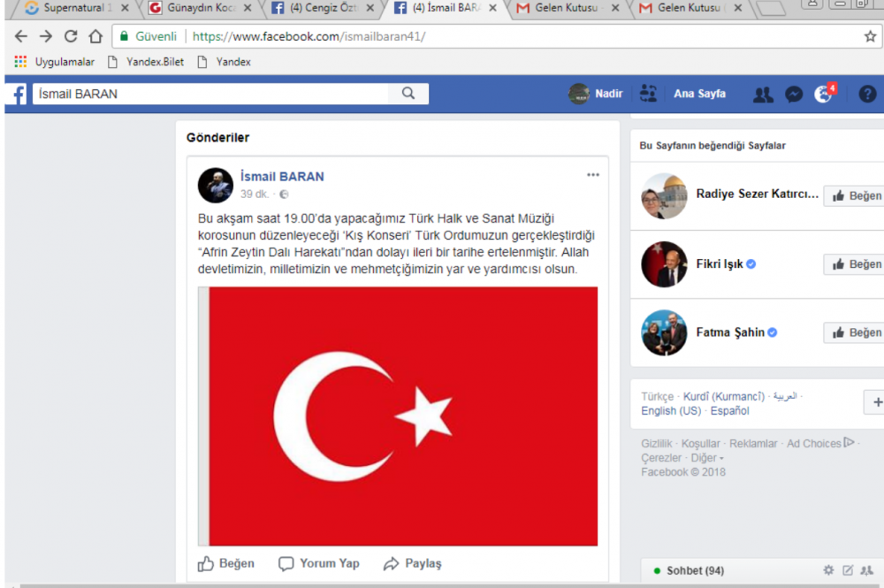Open the help question mark icon

coord(867,95)
